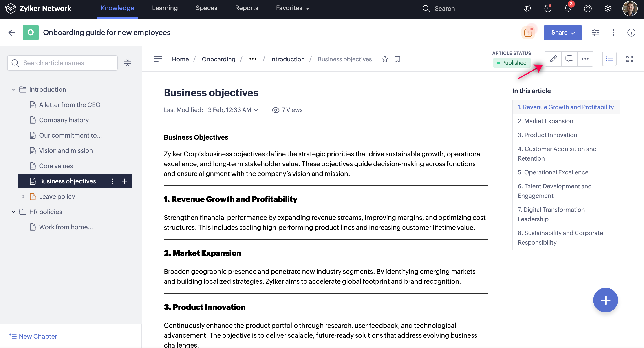Viewport: 644px width, 348px height.
Task: Jump to Market Expansion section link
Action: (545, 121)
